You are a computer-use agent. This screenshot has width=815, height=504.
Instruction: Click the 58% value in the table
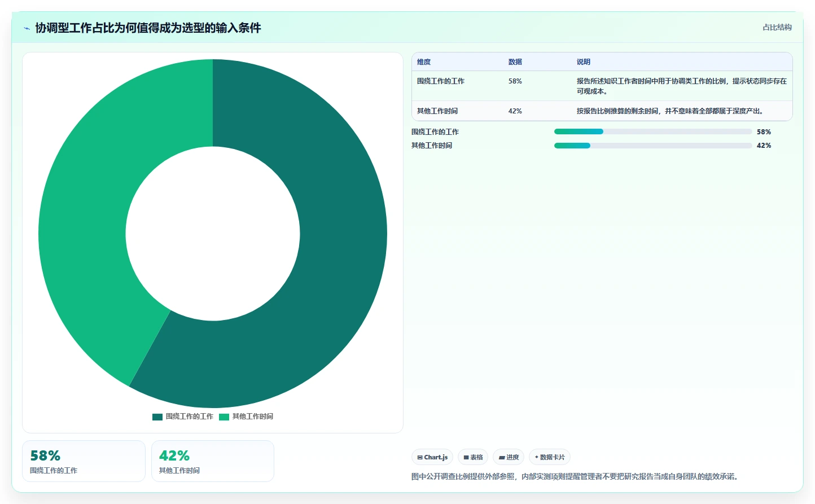[515, 81]
